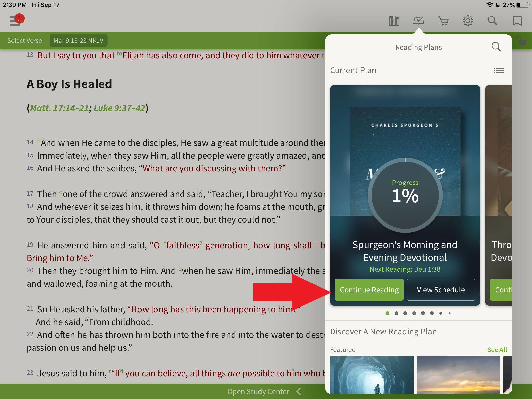
Task: Select verse range Mar 9:13-23 NKJV
Action: [78, 40]
